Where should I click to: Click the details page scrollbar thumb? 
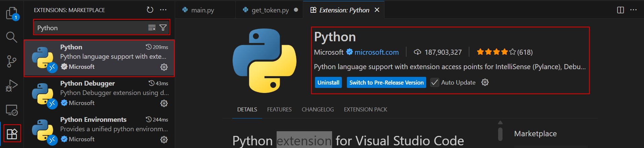(500, 134)
